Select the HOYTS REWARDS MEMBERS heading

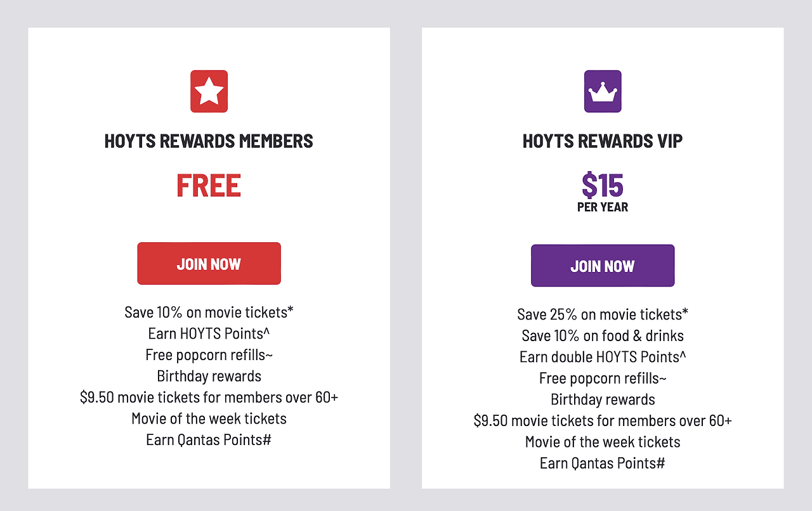pos(209,141)
